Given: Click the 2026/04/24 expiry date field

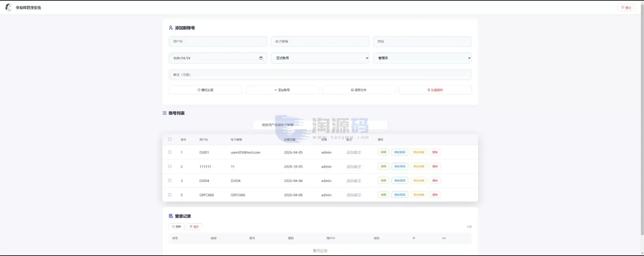Looking at the screenshot, I should click(218, 58).
